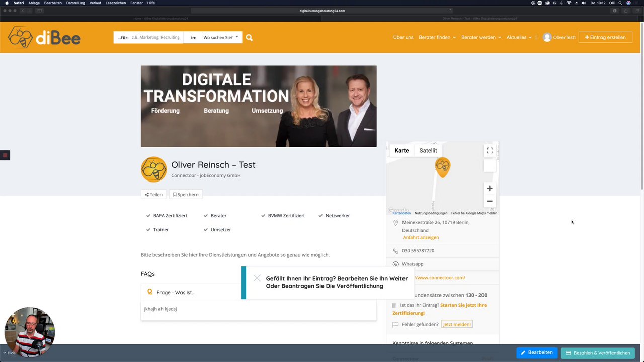Click the red recording indicator at left edge
644x362 pixels.
pyautogui.click(x=5, y=155)
